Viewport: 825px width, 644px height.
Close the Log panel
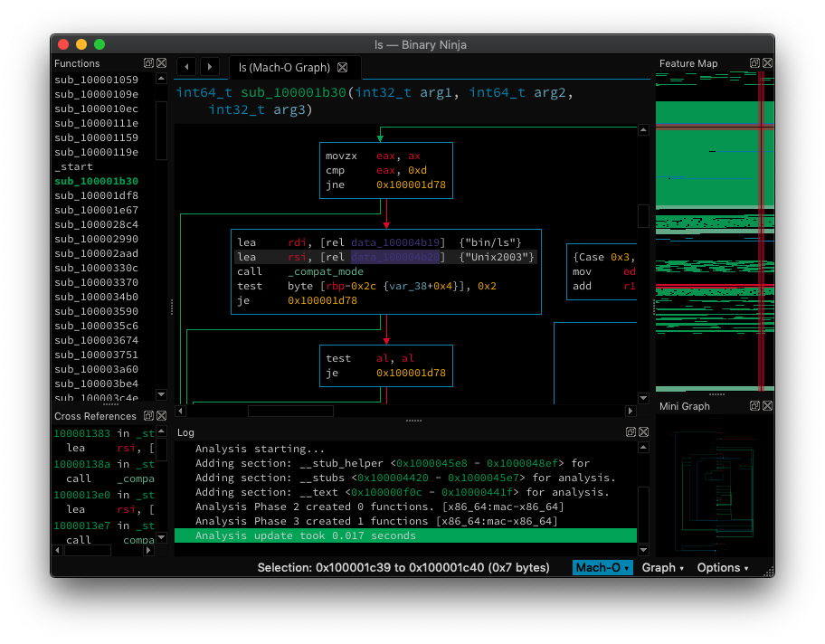(x=643, y=432)
